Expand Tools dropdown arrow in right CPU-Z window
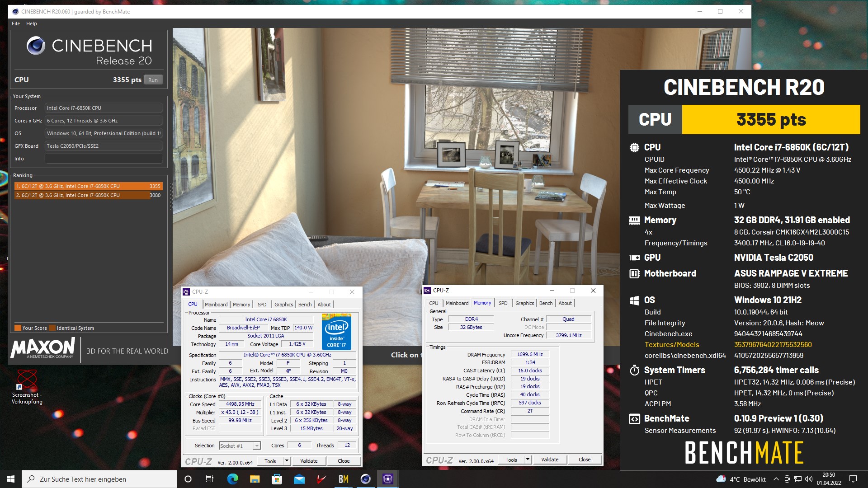The width and height of the screenshot is (868, 488). [x=528, y=460]
